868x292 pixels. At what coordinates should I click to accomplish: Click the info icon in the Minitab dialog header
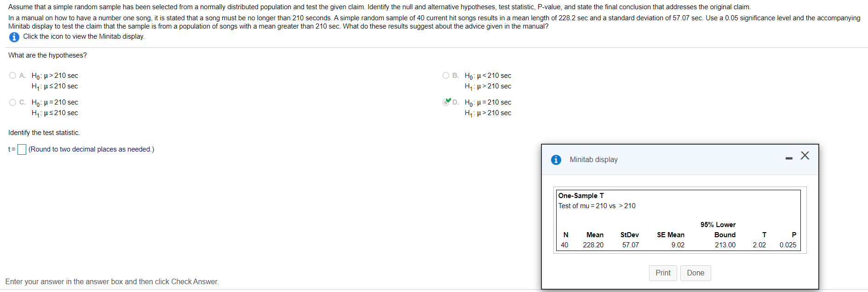[557, 159]
